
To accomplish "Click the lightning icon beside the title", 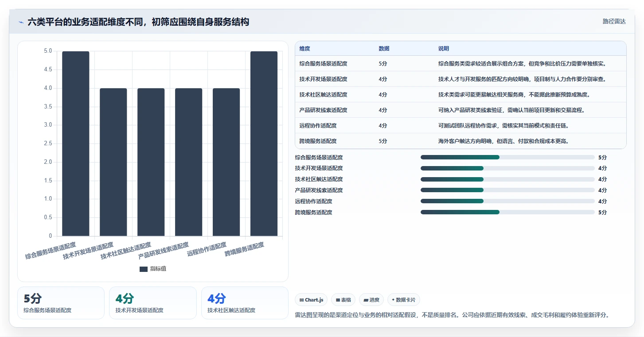I will click(21, 22).
